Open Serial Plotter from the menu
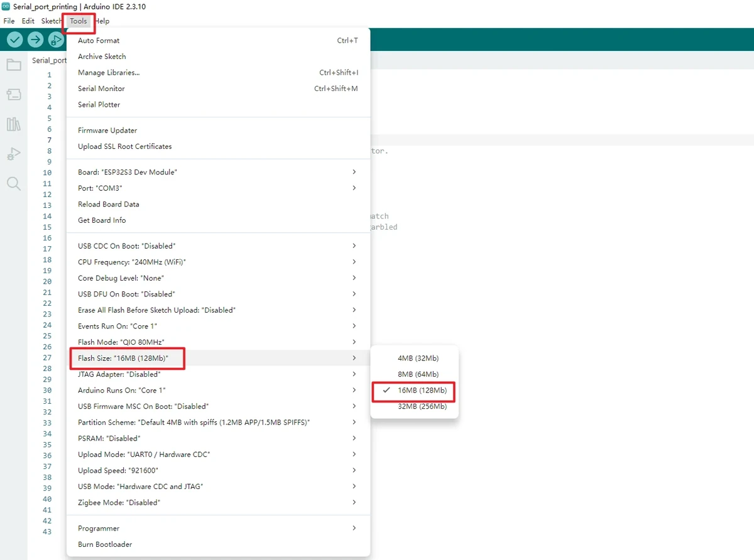The image size is (754, 560). 219,105
